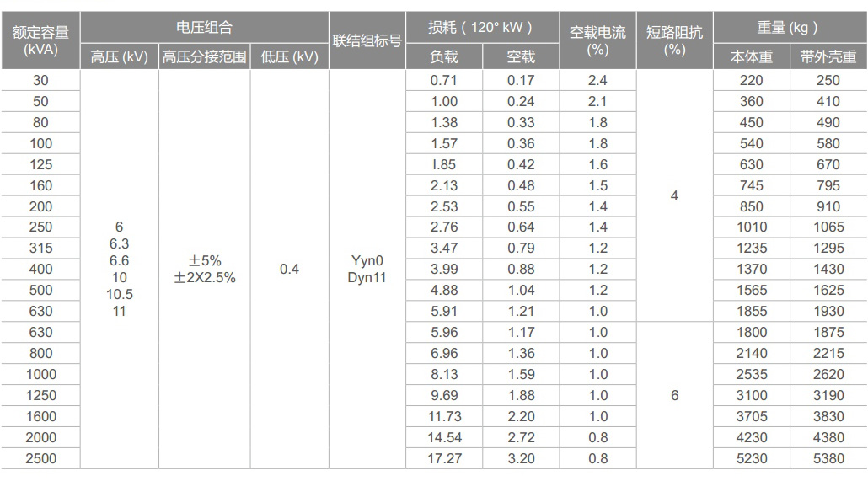Click the 空载电流 (%) header cell
This screenshot has height=481, width=868.
pyautogui.click(x=597, y=40)
